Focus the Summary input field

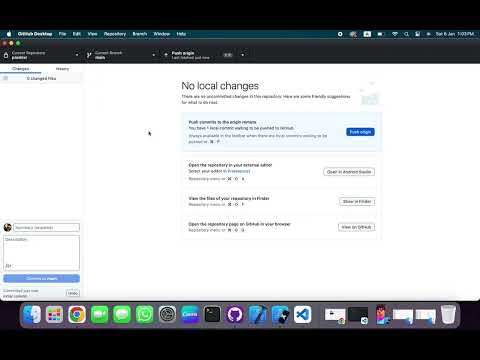coord(47,227)
